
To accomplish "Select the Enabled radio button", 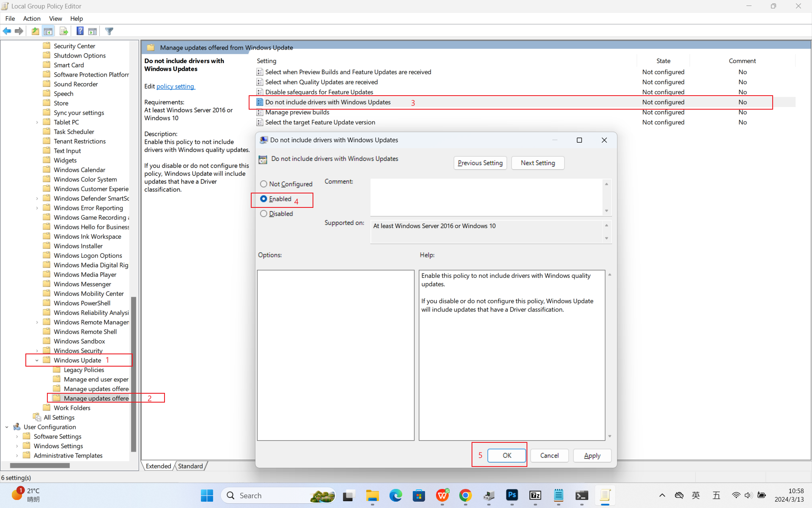I will tap(264, 199).
